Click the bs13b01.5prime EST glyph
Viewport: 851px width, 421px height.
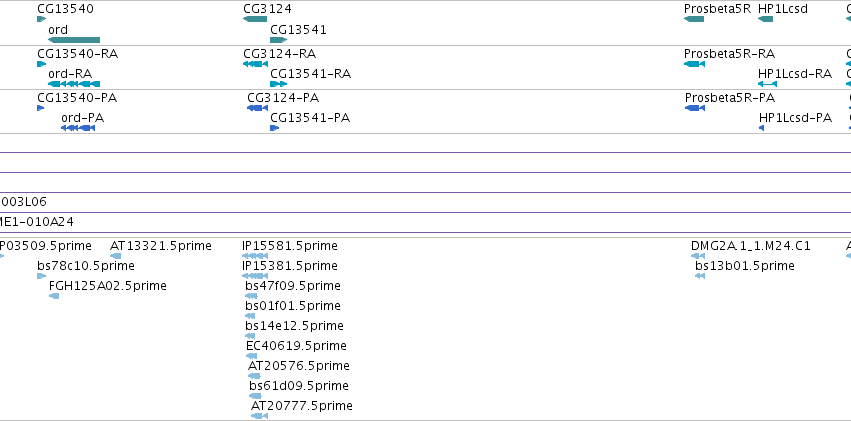700,276
